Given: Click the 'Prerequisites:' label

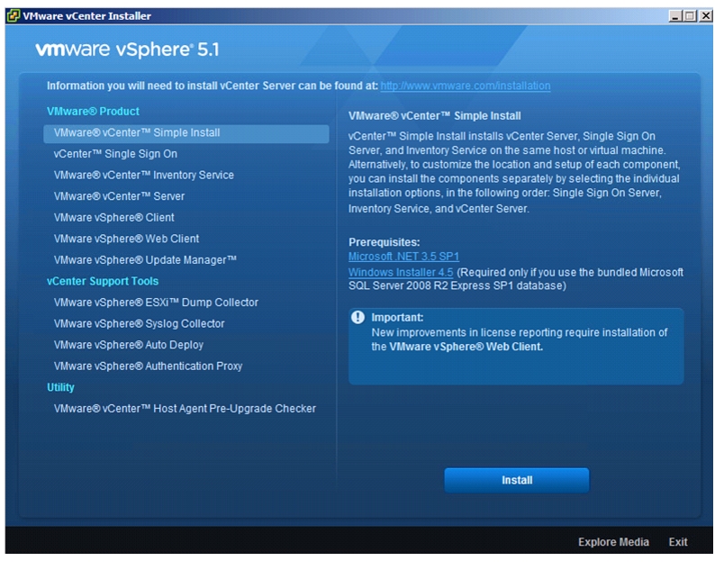Looking at the screenshot, I should pyautogui.click(x=384, y=242).
